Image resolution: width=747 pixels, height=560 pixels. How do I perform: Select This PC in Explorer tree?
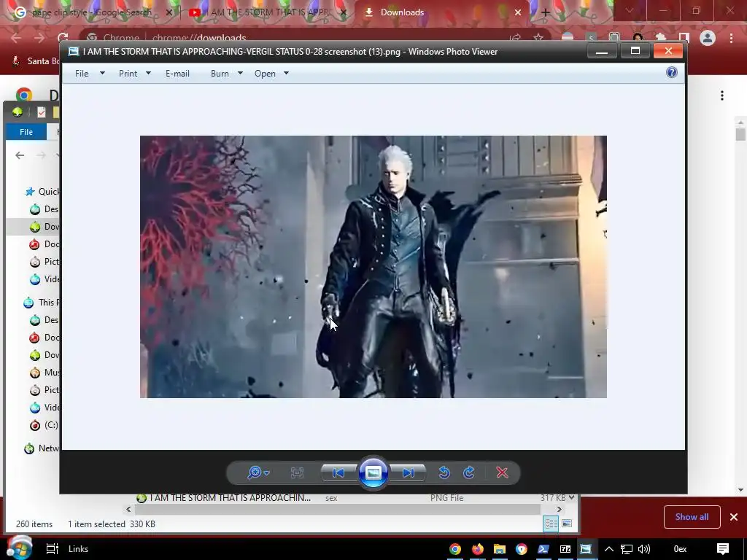42,302
